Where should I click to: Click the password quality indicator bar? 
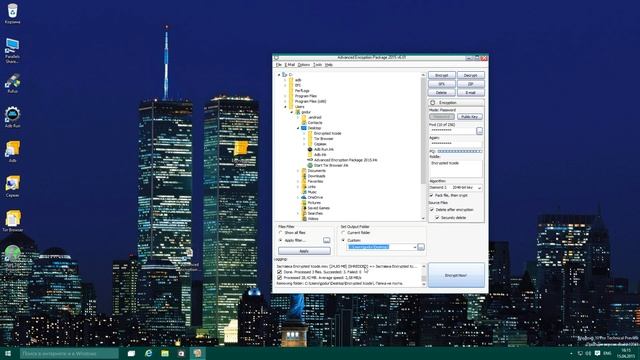click(460, 151)
